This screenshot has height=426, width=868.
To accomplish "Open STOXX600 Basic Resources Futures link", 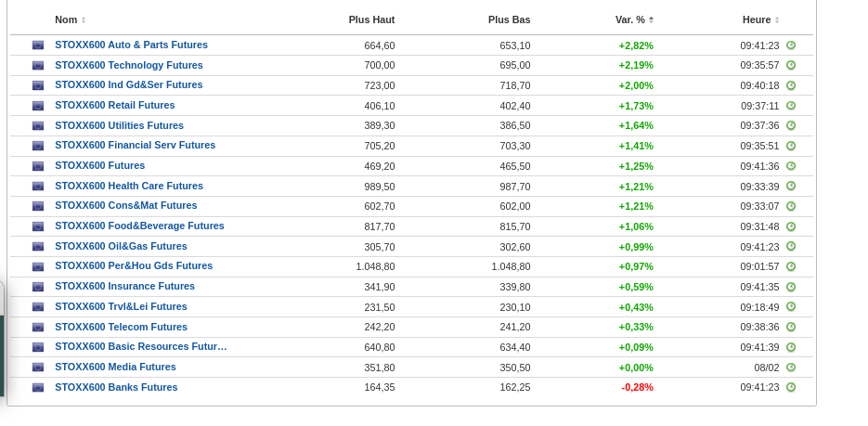I will pos(140,346).
